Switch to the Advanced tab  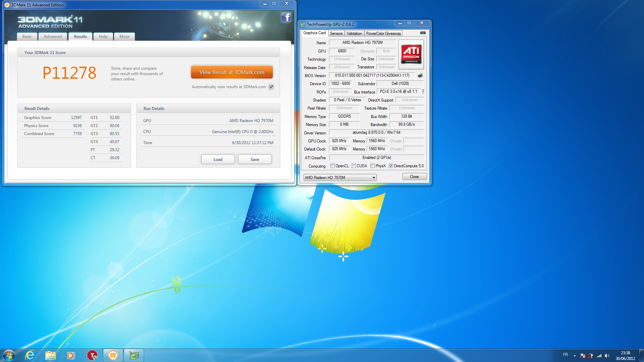pyautogui.click(x=53, y=37)
